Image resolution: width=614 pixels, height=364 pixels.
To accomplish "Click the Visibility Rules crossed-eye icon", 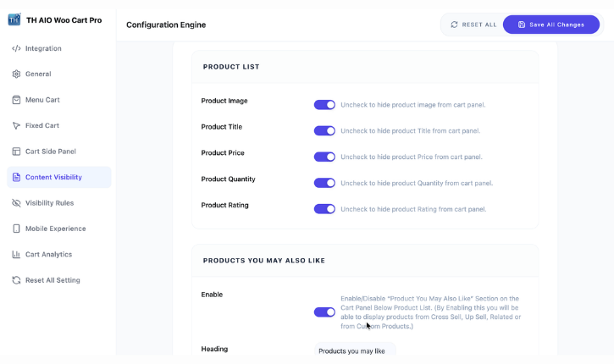I will 16,203.
